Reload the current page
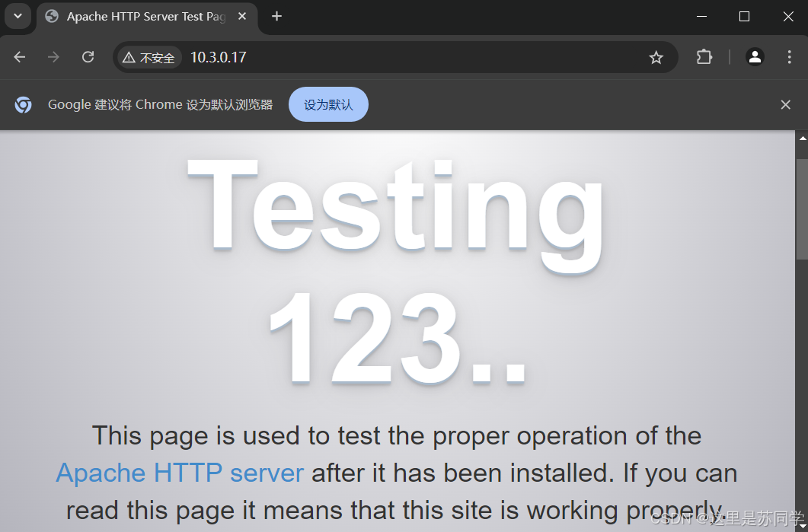The width and height of the screenshot is (808, 532). pyautogui.click(x=88, y=56)
